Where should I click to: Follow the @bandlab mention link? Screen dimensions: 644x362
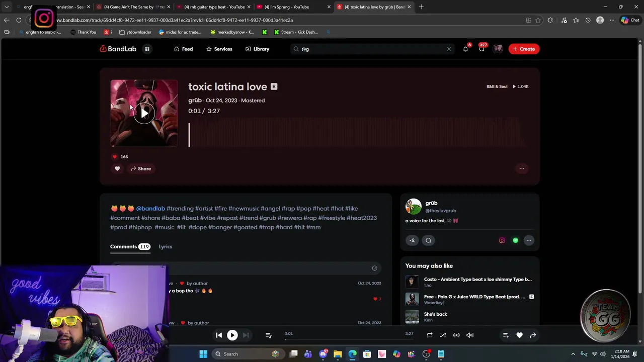pyautogui.click(x=150, y=208)
